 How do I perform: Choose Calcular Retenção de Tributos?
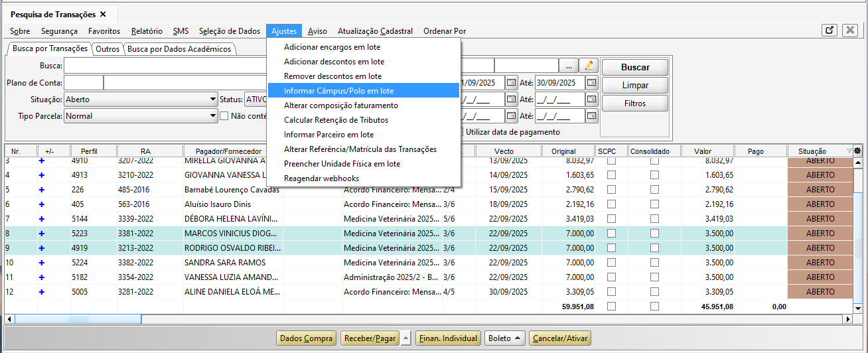point(364,120)
